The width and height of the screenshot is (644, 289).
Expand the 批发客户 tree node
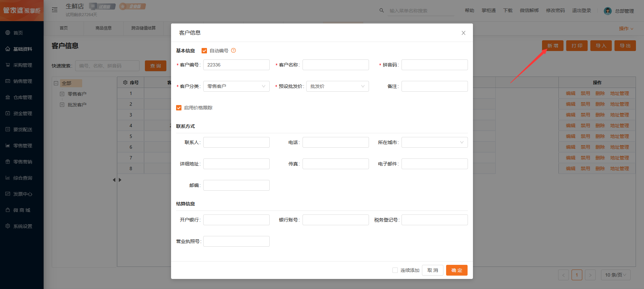(62, 105)
